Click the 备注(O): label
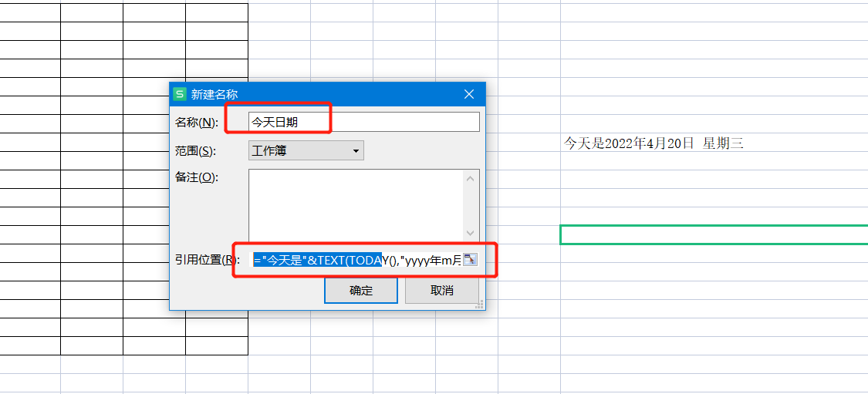The width and height of the screenshot is (868, 394). click(197, 177)
